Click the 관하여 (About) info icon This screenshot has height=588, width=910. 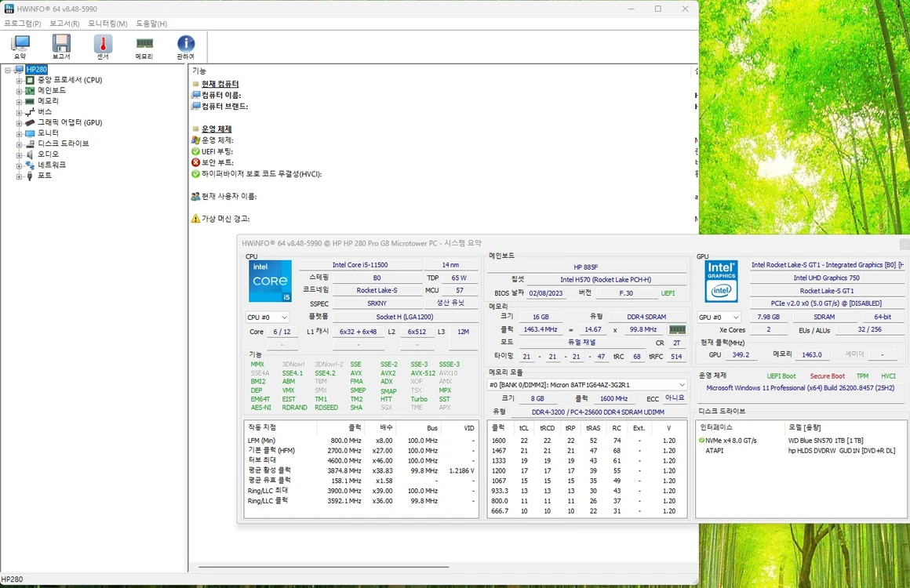tap(186, 47)
